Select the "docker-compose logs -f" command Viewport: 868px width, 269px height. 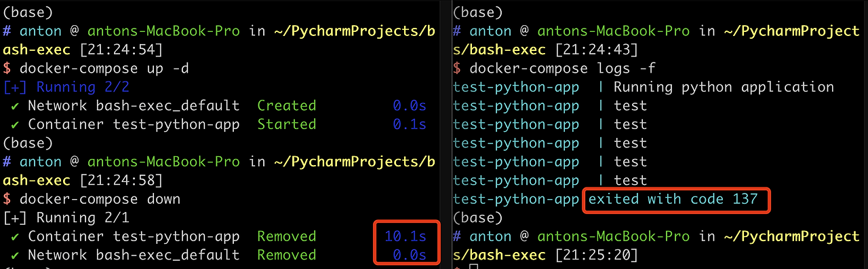click(x=562, y=69)
